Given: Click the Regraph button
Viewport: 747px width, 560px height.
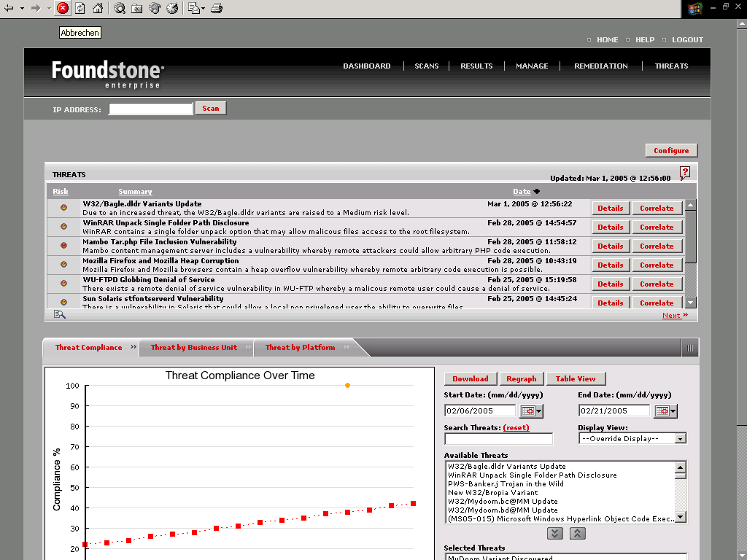Looking at the screenshot, I should coord(521,379).
